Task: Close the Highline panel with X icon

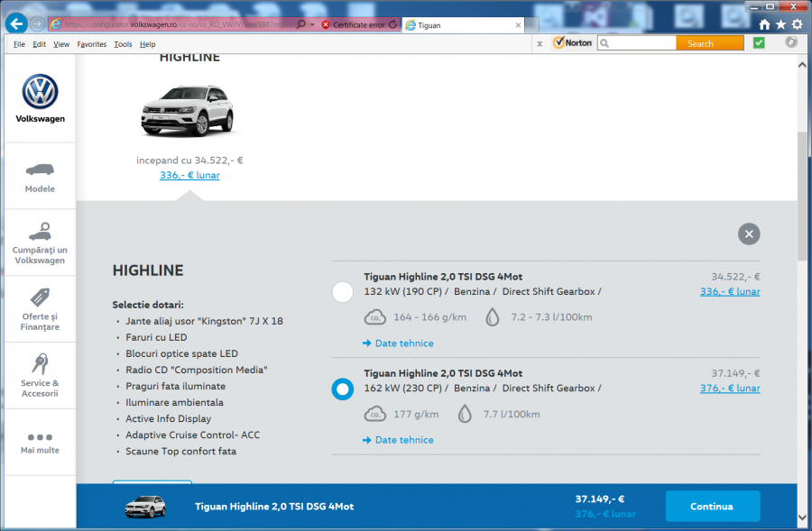Action: 748,234
